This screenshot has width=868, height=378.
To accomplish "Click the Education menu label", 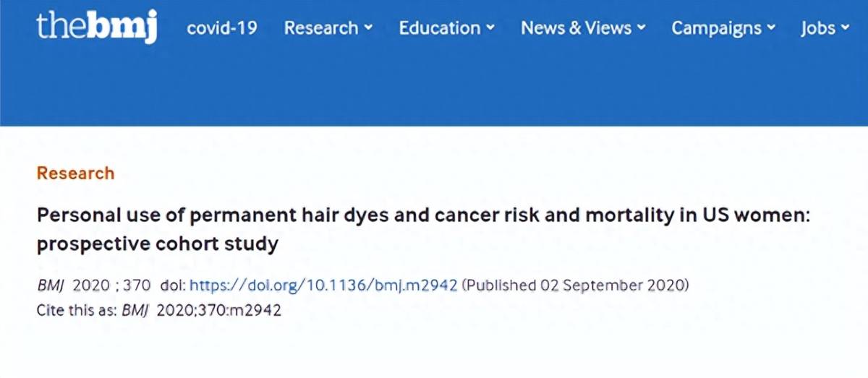I will click(440, 28).
